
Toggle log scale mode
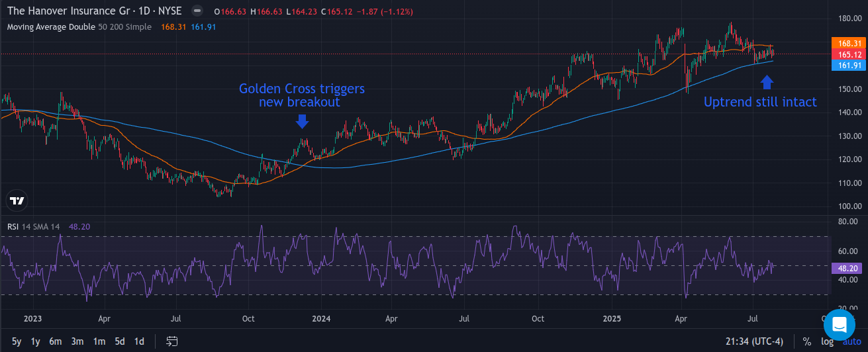pyautogui.click(x=828, y=341)
